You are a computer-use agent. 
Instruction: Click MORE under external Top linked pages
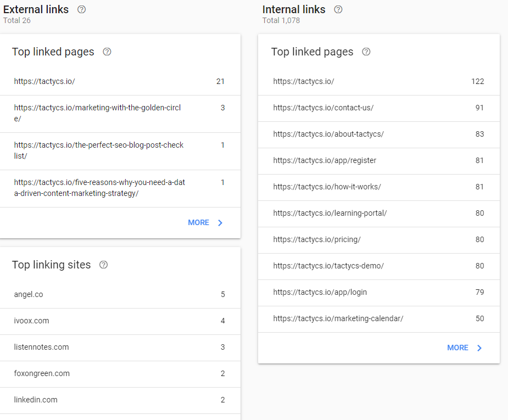pos(198,222)
